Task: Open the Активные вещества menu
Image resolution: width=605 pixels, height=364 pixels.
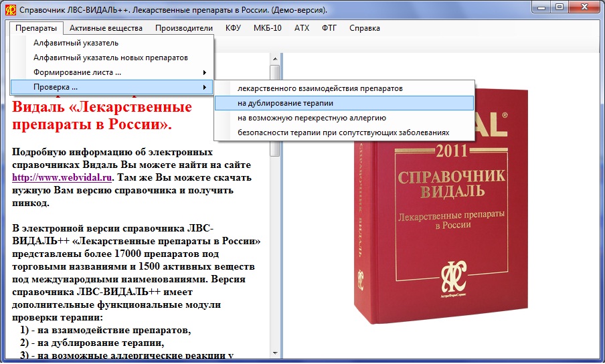Action: [106, 27]
